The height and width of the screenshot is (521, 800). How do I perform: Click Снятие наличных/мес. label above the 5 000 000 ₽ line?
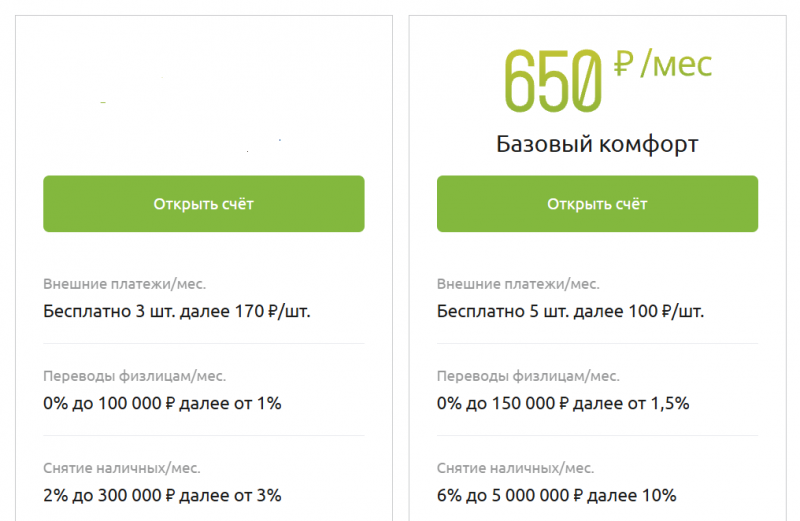[515, 467]
